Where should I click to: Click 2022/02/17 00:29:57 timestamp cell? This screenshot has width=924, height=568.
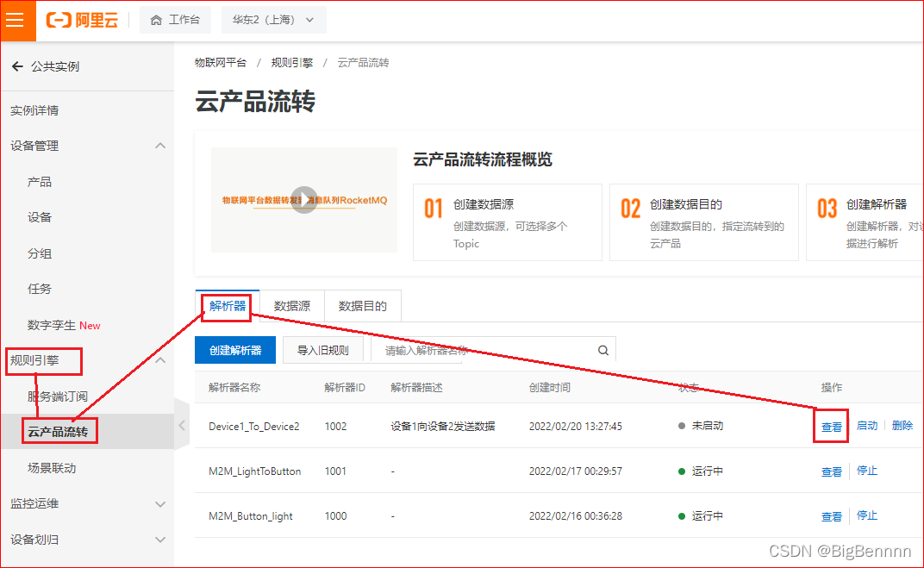coord(575,471)
